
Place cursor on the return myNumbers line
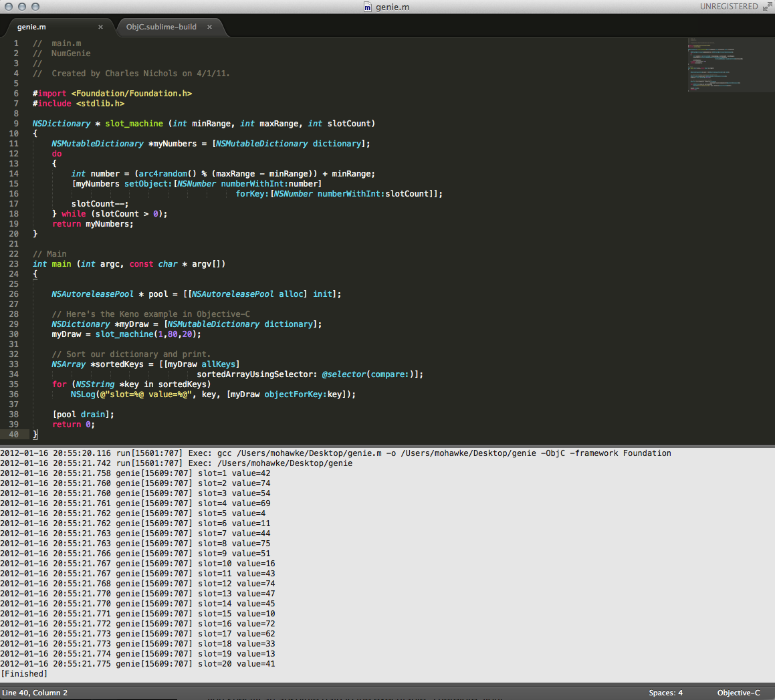click(x=93, y=224)
